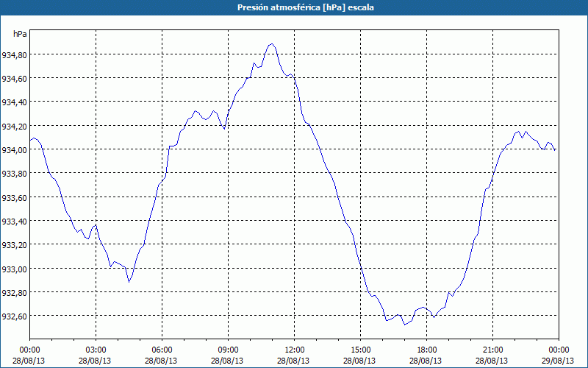Viewport: 588px width, 368px height.
Task: Click the 932,60 y-axis value
Action: pyautogui.click(x=14, y=317)
